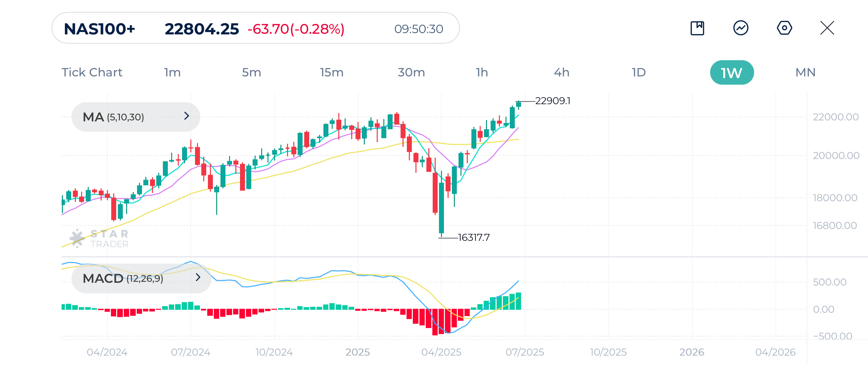Click the highlighted 1W timeframe button
Viewport: 868px width, 384px height.
coord(732,72)
